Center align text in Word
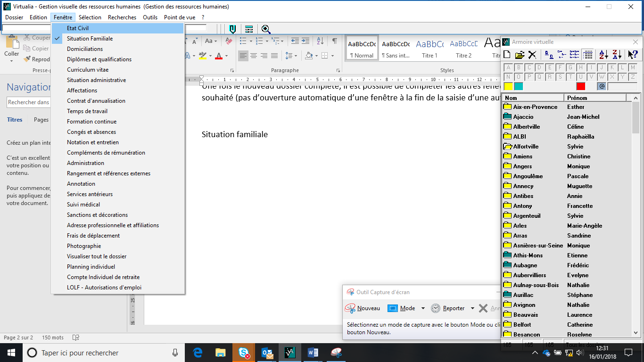 click(x=254, y=56)
